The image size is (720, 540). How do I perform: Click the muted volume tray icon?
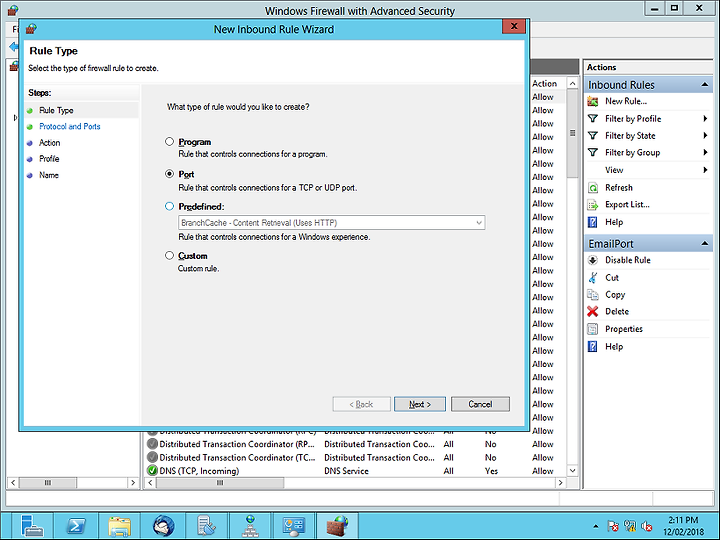[x=647, y=526]
